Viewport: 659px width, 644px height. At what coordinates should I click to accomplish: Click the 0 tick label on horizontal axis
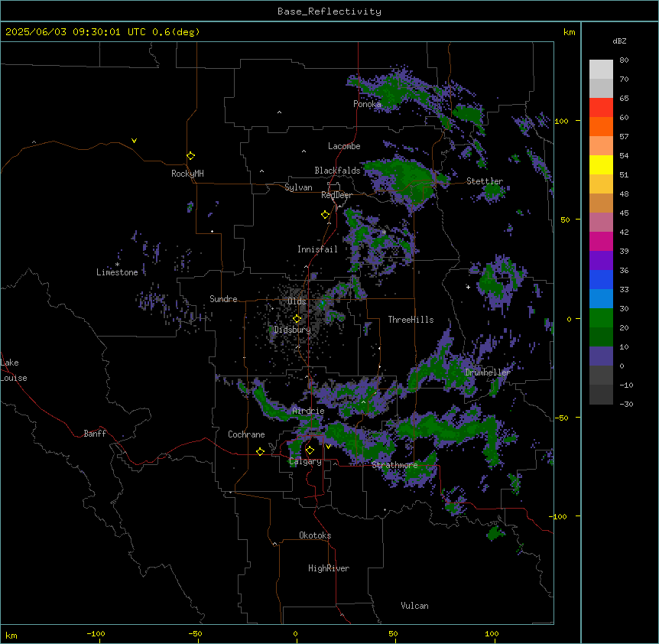click(295, 633)
